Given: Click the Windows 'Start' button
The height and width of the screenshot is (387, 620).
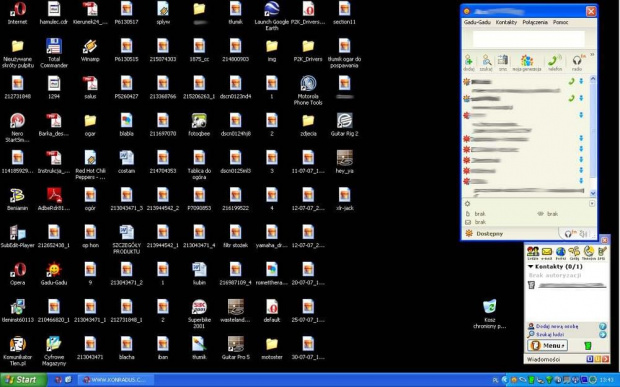Looking at the screenshot, I should (23, 380).
